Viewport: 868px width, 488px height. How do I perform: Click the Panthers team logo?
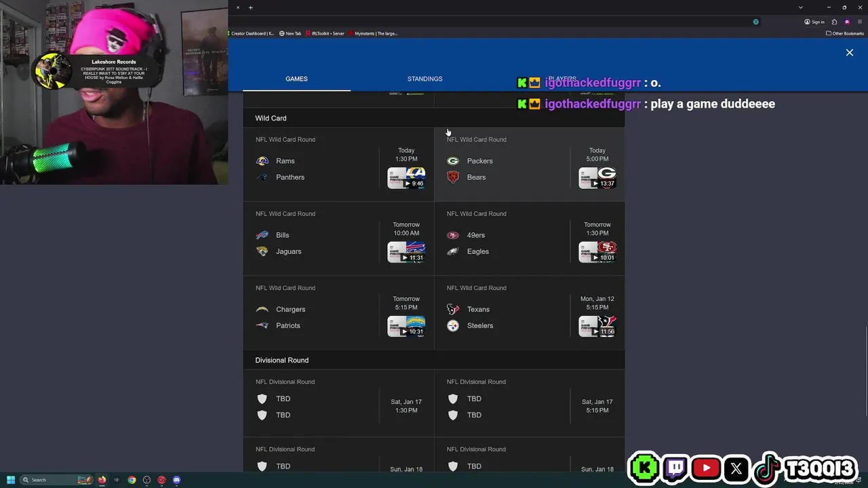point(262,177)
